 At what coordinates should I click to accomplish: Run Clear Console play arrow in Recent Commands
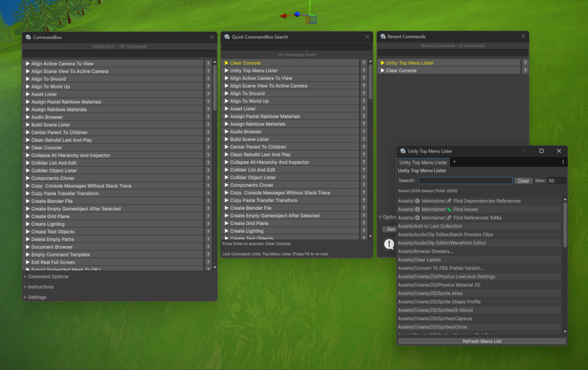pyautogui.click(x=383, y=71)
